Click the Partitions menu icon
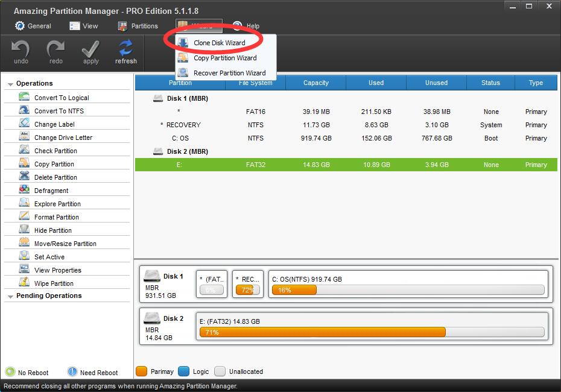This screenshot has height=392, width=561. (122, 26)
